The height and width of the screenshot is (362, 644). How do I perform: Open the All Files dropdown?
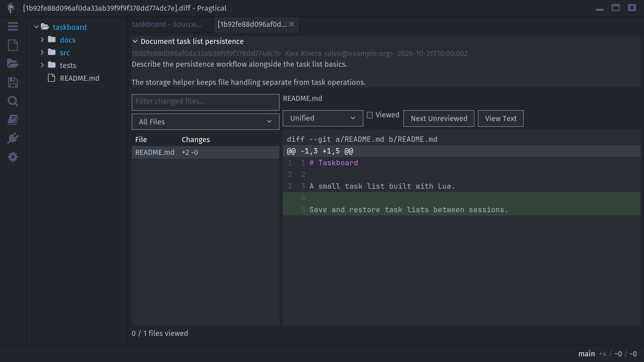pos(205,122)
